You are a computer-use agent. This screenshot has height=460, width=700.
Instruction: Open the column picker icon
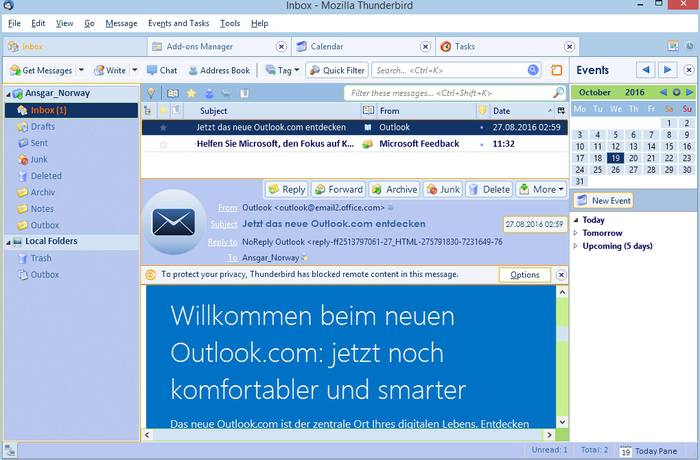click(x=561, y=110)
